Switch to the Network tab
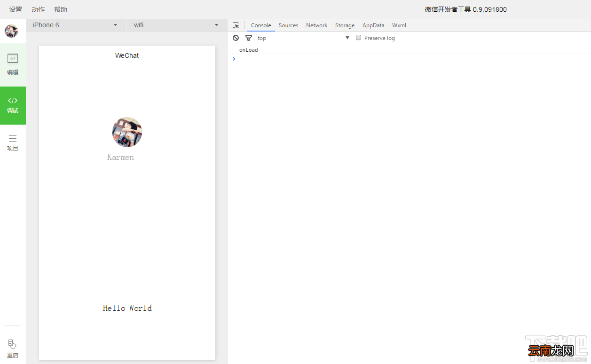 pos(316,25)
